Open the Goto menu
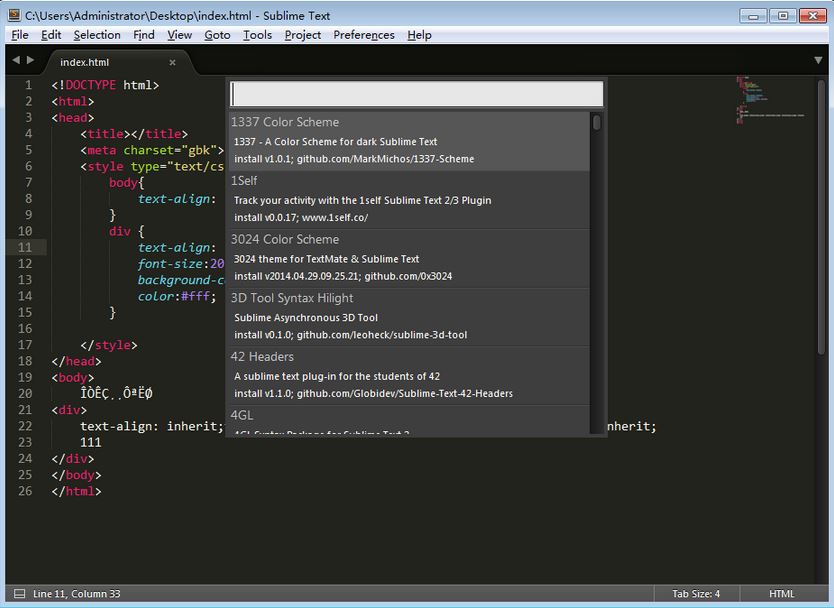Viewport: 834px width, 608px height. tap(217, 35)
